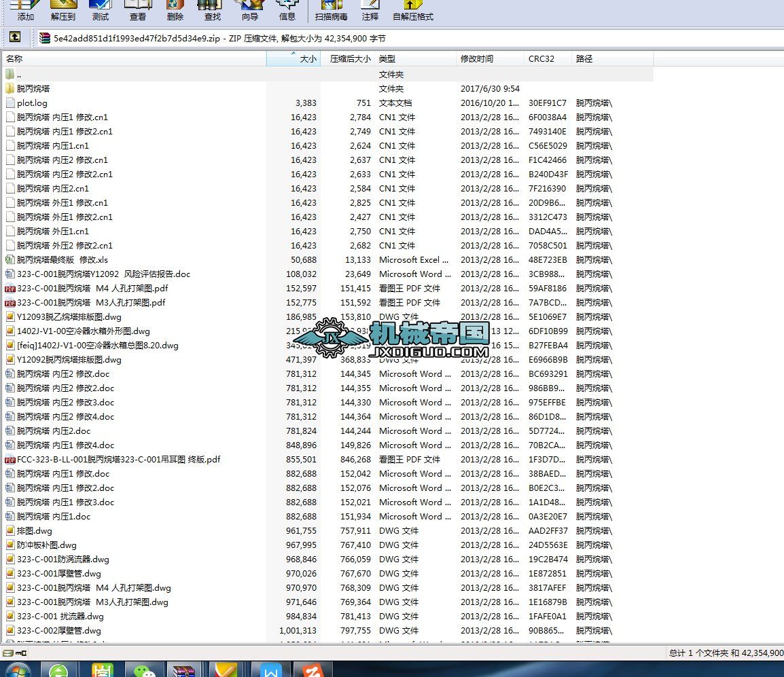Select file 脱丙烷塔 内压2.doc
Screen dimensions: 784x677
click(x=54, y=431)
